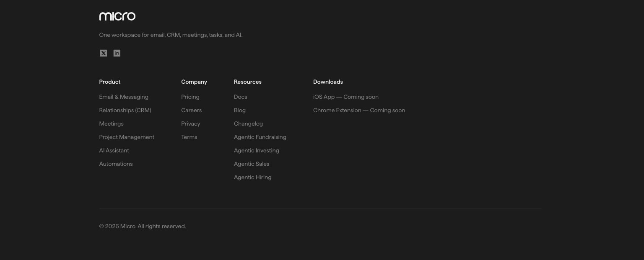644x260 pixels.
Task: Open the LinkedIn social icon
Action: coord(117,53)
